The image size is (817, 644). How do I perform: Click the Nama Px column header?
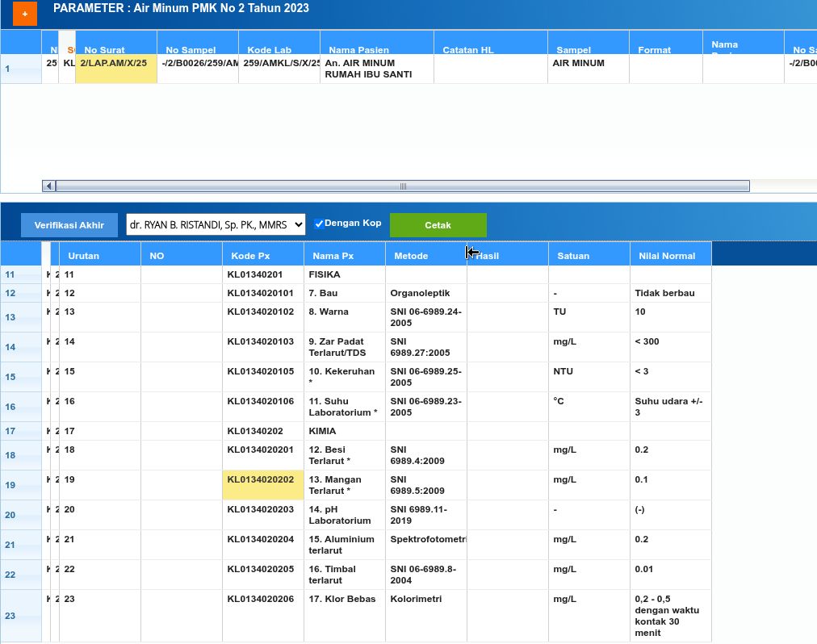(x=344, y=256)
